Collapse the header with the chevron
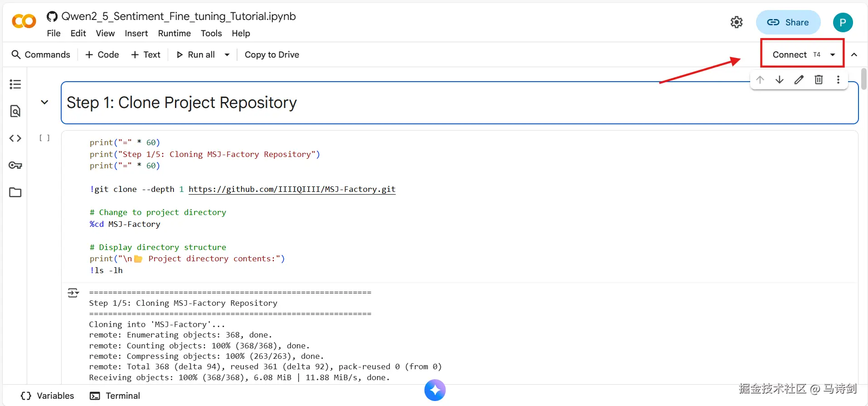Screen dimensions: 868x406 point(854,55)
